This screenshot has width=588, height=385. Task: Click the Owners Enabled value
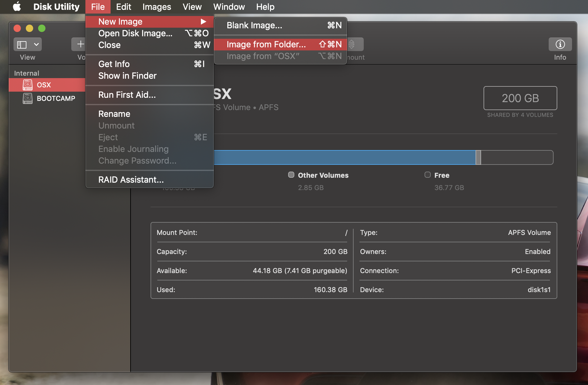pyautogui.click(x=538, y=252)
